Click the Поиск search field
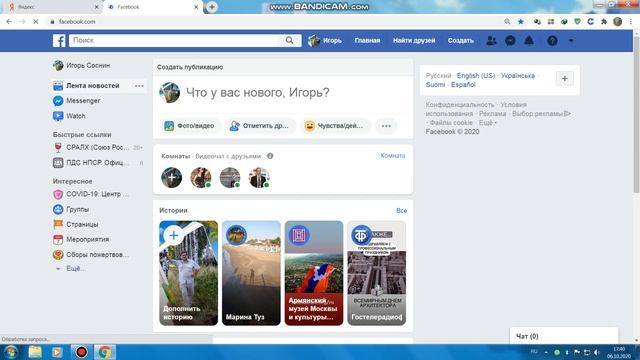Image resolution: width=640 pixels, height=360 pixels. click(x=174, y=40)
